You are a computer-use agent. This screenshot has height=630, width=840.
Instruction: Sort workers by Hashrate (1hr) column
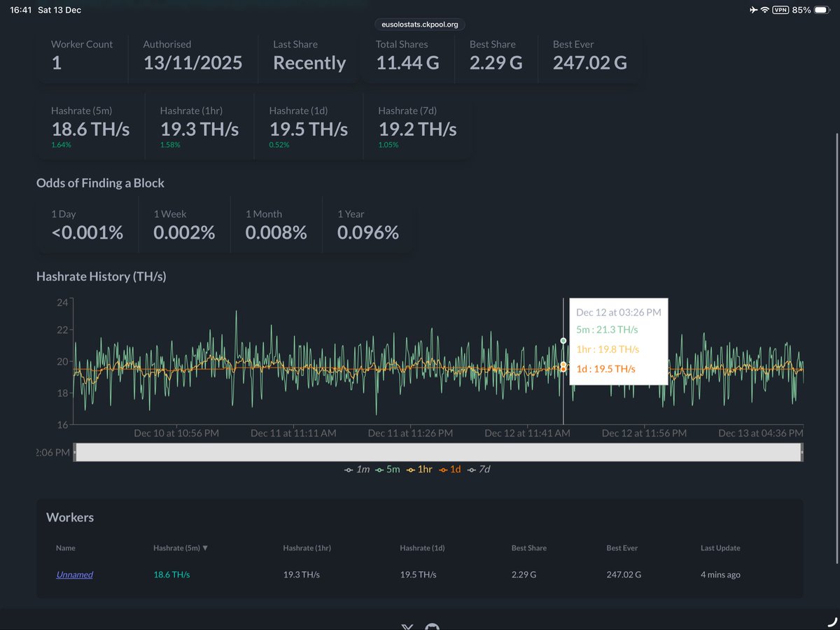click(307, 548)
